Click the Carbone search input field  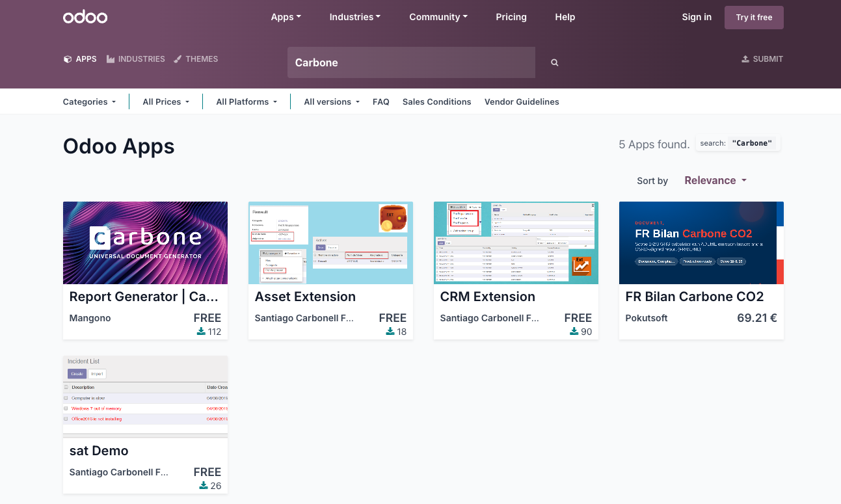point(411,62)
